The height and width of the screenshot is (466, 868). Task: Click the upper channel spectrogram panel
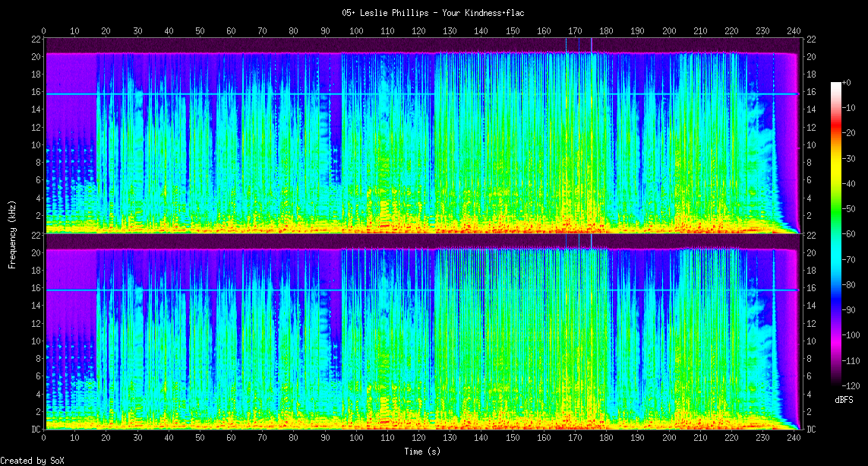click(x=421, y=135)
